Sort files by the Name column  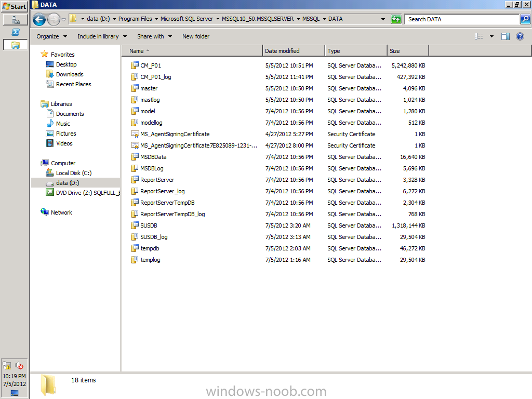point(192,51)
